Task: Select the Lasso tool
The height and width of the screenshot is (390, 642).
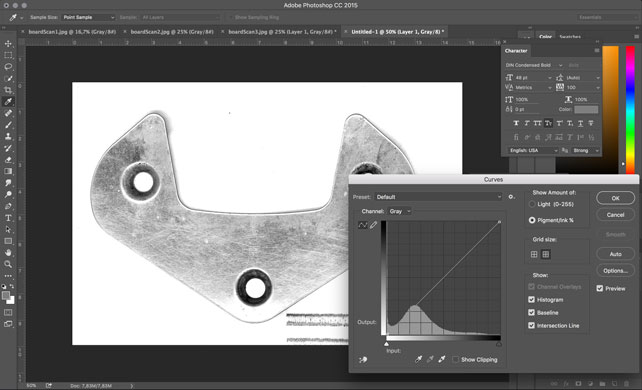Action: pyautogui.click(x=8, y=67)
